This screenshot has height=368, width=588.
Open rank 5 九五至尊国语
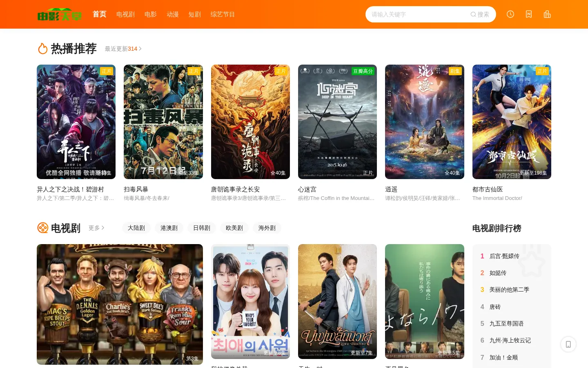click(x=506, y=323)
